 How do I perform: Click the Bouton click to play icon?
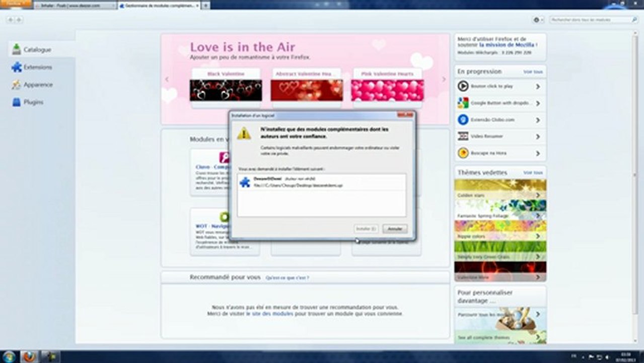point(463,86)
